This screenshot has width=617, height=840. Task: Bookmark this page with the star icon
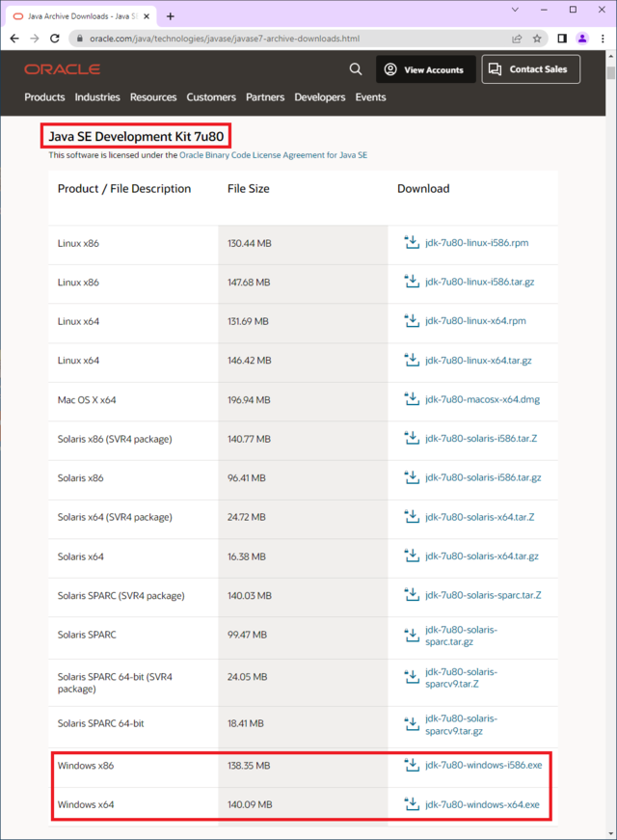point(537,39)
